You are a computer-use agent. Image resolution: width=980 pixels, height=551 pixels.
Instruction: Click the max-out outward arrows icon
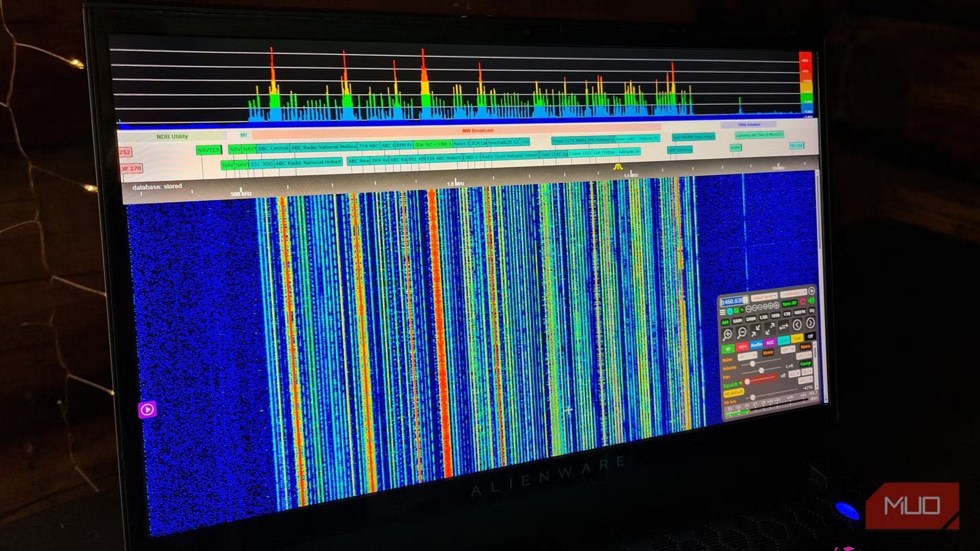coord(770,329)
